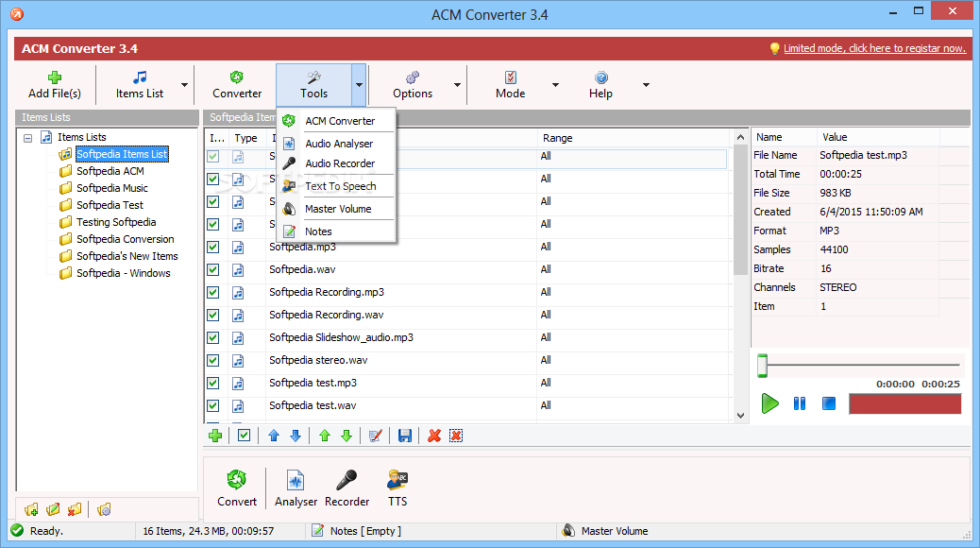Click the red X delete item icon
Image resolution: width=980 pixels, height=548 pixels.
[x=434, y=436]
